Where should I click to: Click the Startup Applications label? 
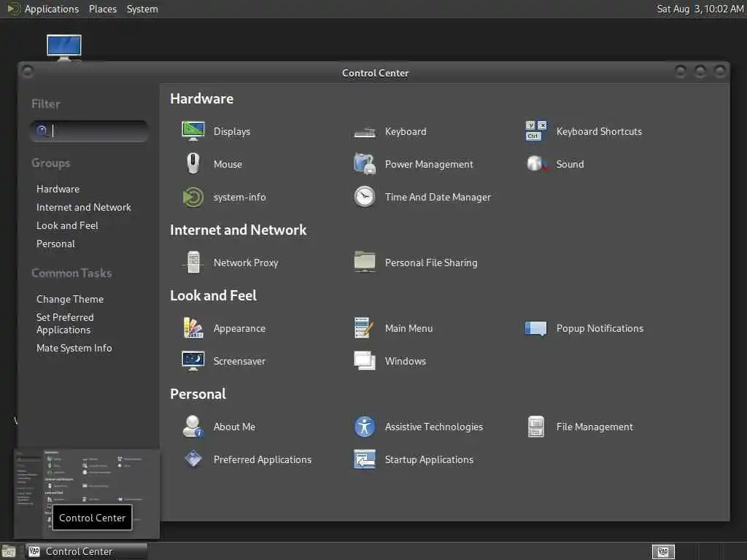click(x=429, y=460)
